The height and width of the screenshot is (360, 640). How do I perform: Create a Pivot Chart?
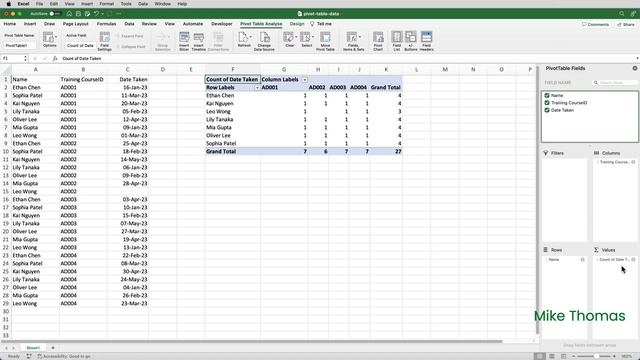(378, 41)
